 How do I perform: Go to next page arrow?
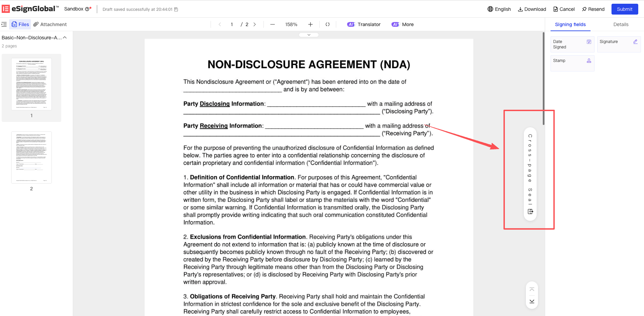click(255, 24)
